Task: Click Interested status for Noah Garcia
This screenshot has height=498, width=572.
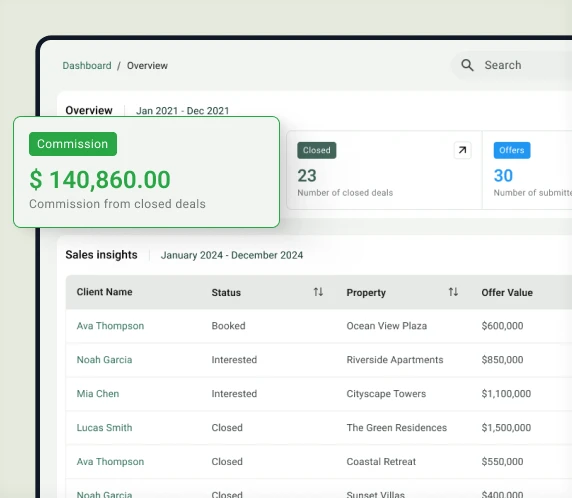Action: point(234,360)
